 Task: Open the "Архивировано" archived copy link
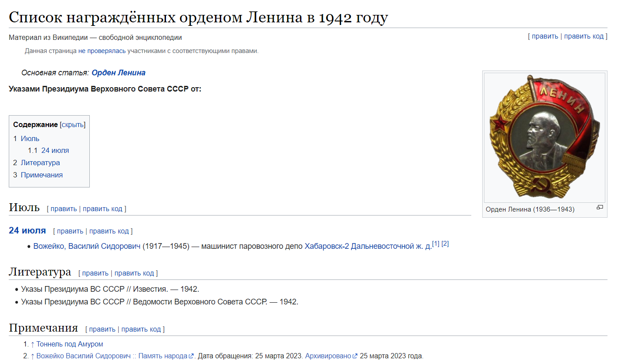click(x=331, y=356)
